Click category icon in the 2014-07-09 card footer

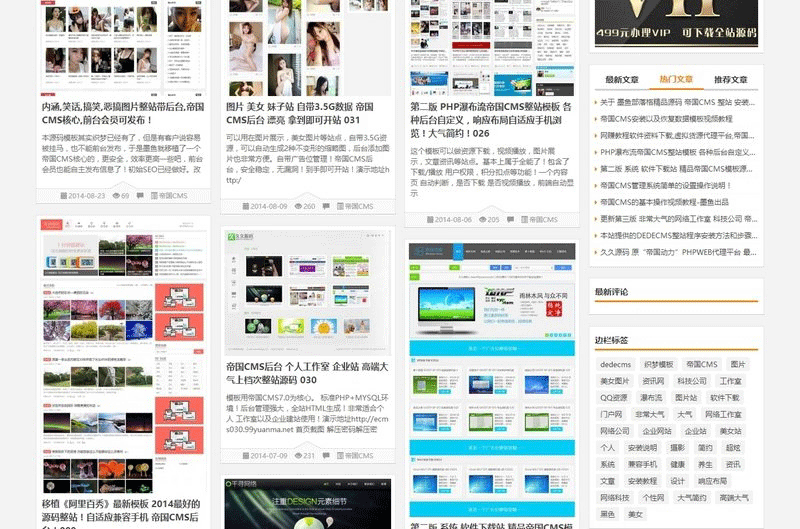pyautogui.click(x=340, y=456)
